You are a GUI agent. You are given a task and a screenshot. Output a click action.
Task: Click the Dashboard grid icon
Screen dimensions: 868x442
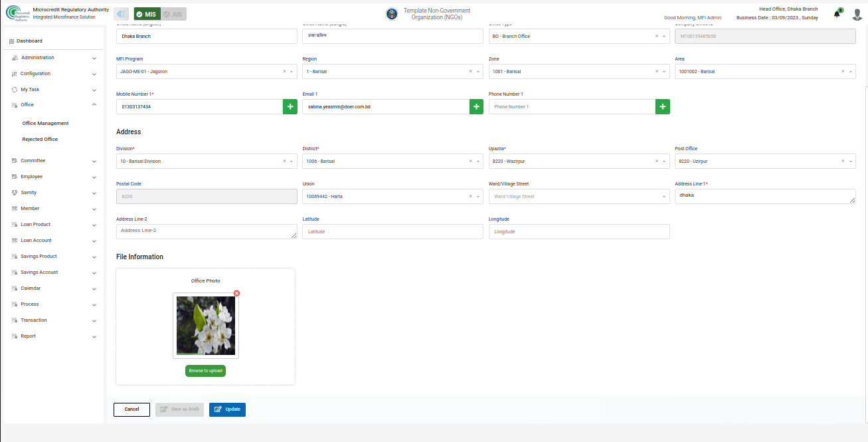click(x=12, y=41)
